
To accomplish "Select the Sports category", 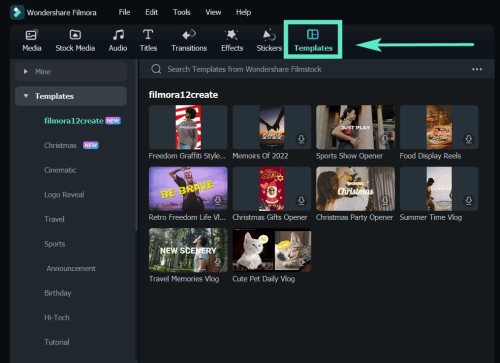I will (x=55, y=244).
